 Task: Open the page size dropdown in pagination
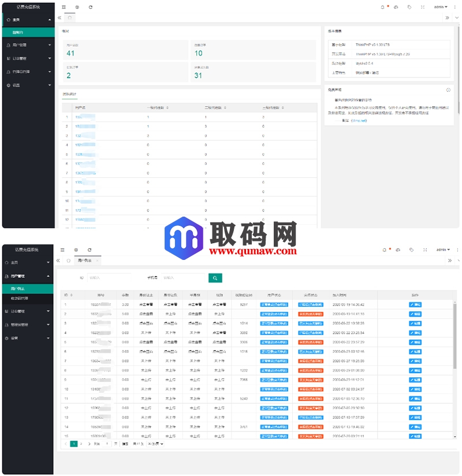pyautogui.click(x=155, y=444)
